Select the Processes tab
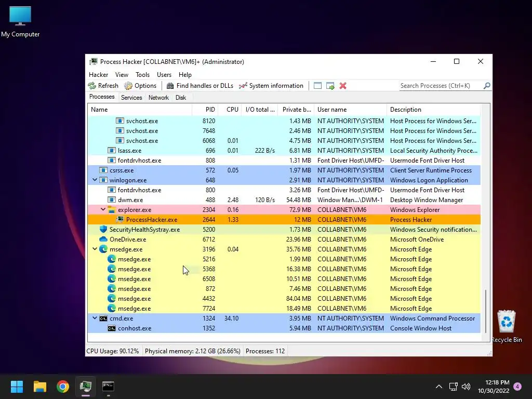 click(x=102, y=97)
